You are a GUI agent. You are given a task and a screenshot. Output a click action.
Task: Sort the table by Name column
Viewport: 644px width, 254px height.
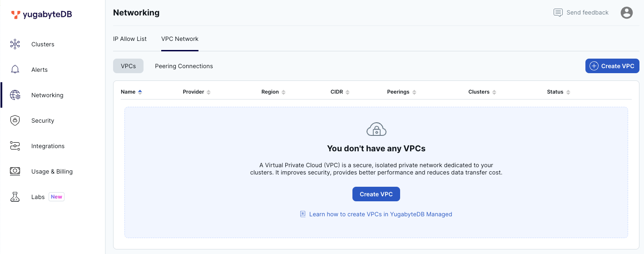tap(140, 92)
